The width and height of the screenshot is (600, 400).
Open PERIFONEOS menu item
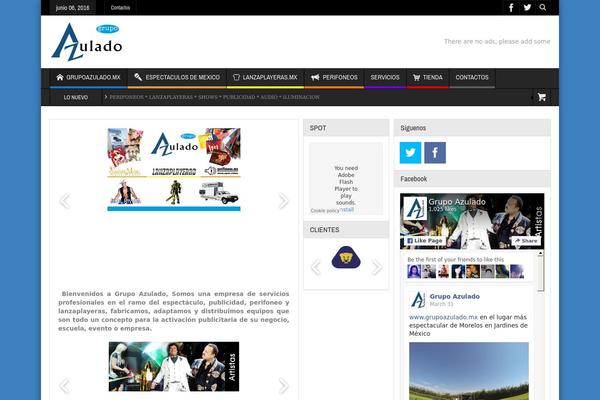coord(334,78)
